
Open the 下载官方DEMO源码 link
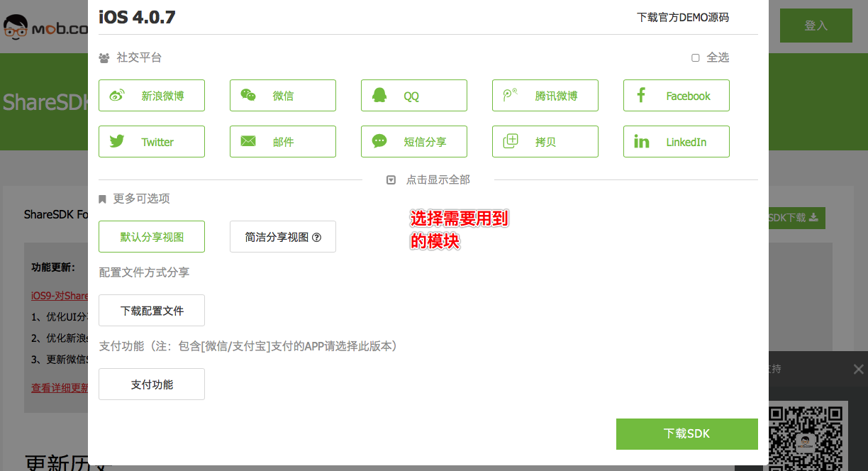(x=682, y=18)
